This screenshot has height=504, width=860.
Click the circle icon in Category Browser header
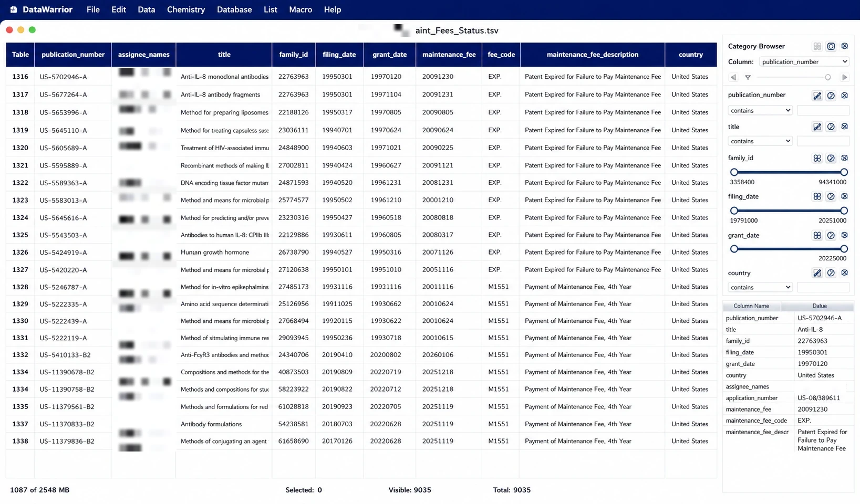(831, 46)
